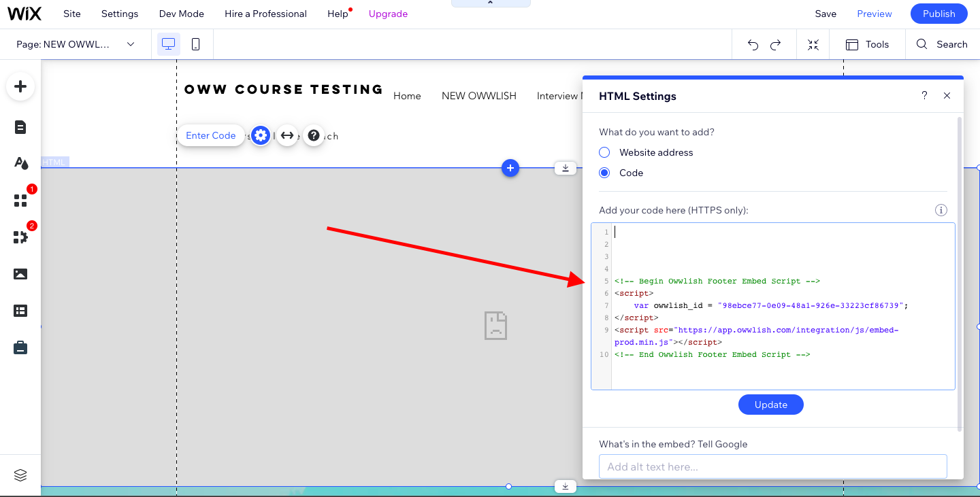The height and width of the screenshot is (497, 980).
Task: Click the Redo arrow
Action: click(775, 45)
